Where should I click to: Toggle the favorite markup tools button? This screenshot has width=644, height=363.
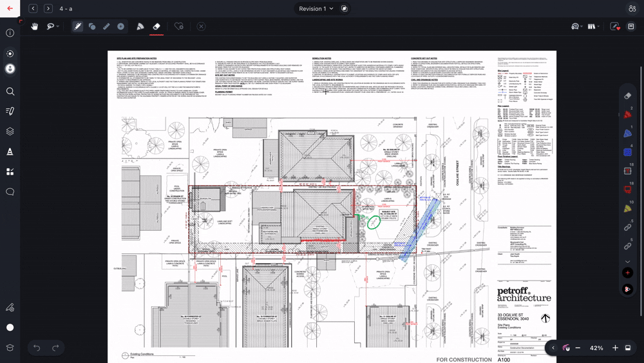[x=615, y=26]
